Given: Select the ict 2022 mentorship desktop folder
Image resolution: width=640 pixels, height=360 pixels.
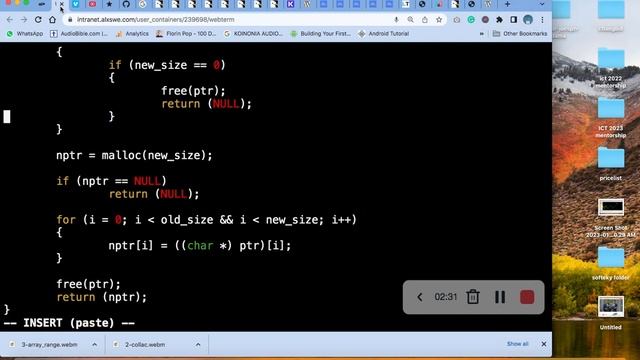Looking at the screenshot, I should tap(611, 68).
